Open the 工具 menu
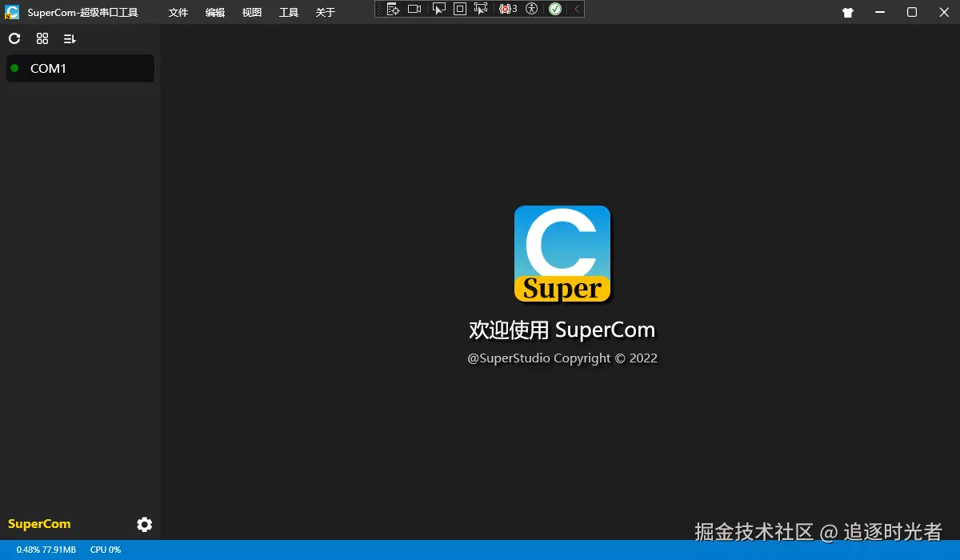Viewport: 960px width, 560px height. tap(289, 13)
